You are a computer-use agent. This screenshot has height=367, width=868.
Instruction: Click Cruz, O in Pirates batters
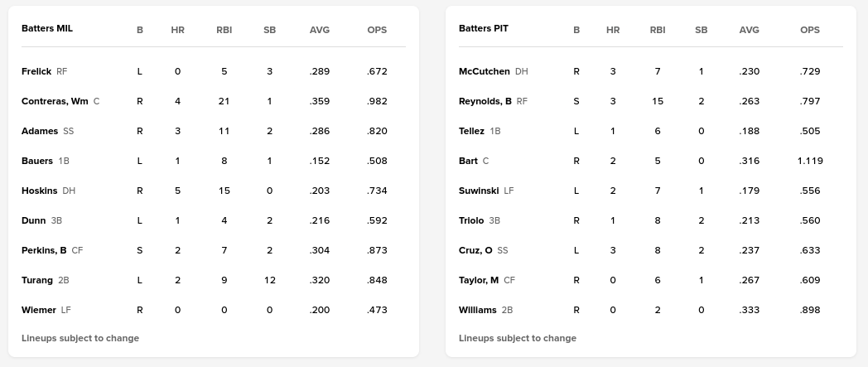click(x=475, y=250)
